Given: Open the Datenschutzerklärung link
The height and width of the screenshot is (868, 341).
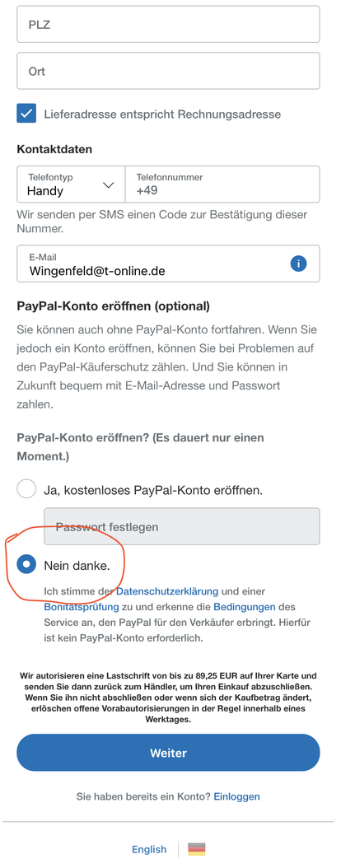Looking at the screenshot, I should coord(167,592).
